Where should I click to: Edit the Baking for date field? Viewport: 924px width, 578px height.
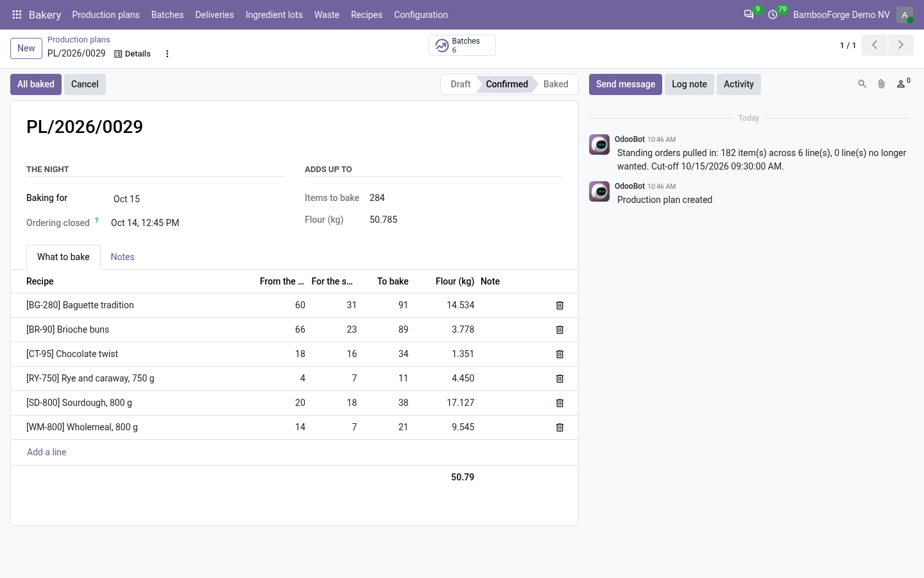coord(197,199)
